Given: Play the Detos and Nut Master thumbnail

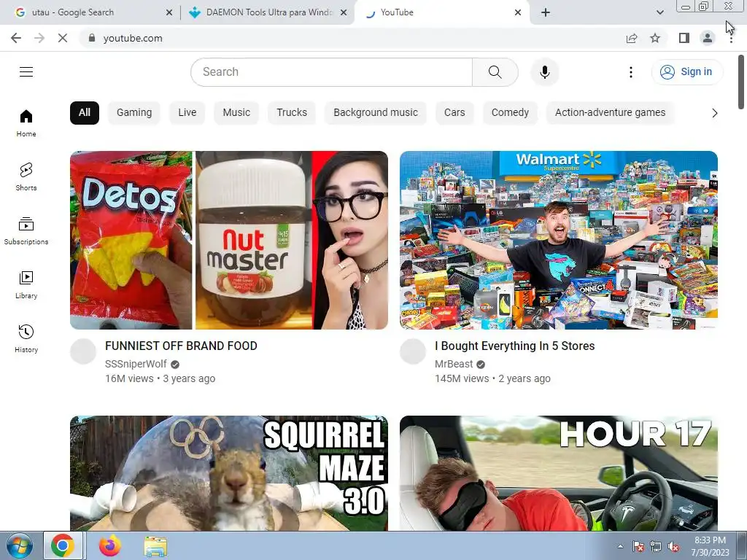Looking at the screenshot, I should click(x=228, y=240).
